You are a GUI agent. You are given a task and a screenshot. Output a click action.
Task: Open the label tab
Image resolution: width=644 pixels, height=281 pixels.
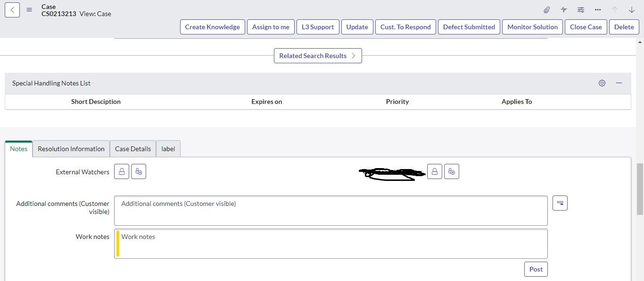pyautogui.click(x=168, y=149)
